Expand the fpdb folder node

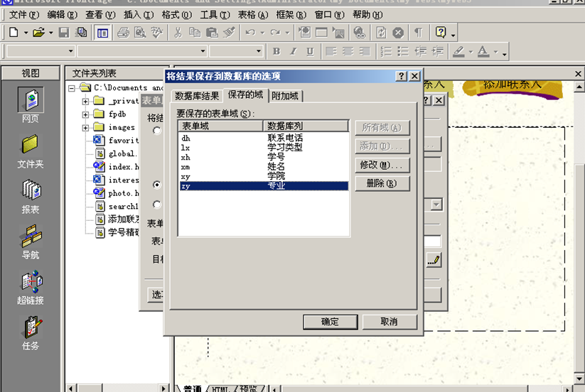click(85, 114)
